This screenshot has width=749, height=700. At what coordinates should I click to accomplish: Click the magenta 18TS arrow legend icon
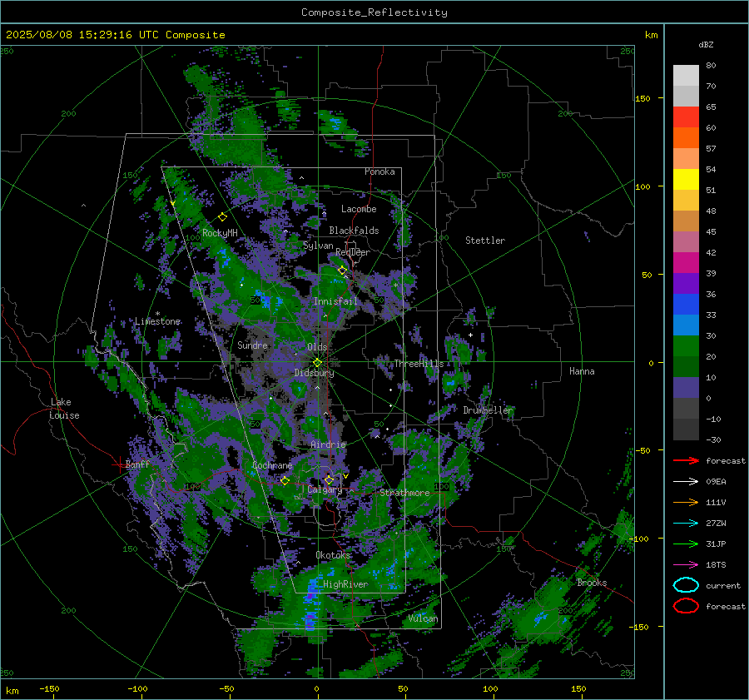coord(686,565)
